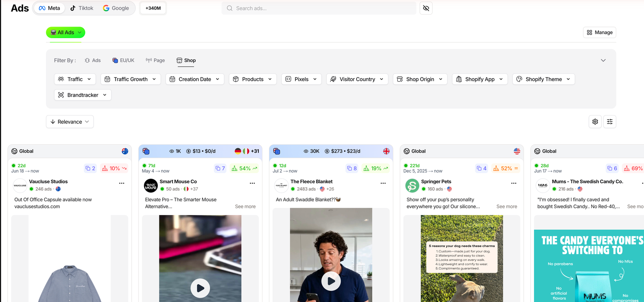Expand the Visitor Country filter dropdown
Image resolution: width=644 pixels, height=302 pixels.
[x=357, y=79]
